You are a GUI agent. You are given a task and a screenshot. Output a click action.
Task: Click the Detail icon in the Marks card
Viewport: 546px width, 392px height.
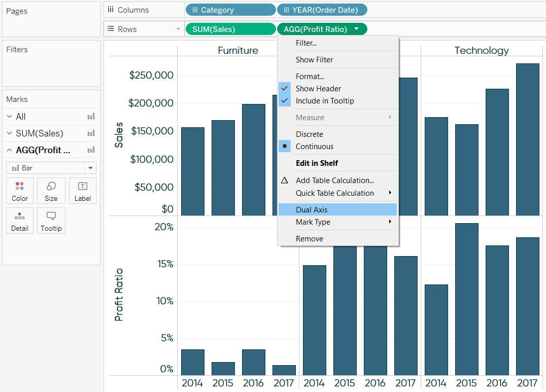(19, 221)
